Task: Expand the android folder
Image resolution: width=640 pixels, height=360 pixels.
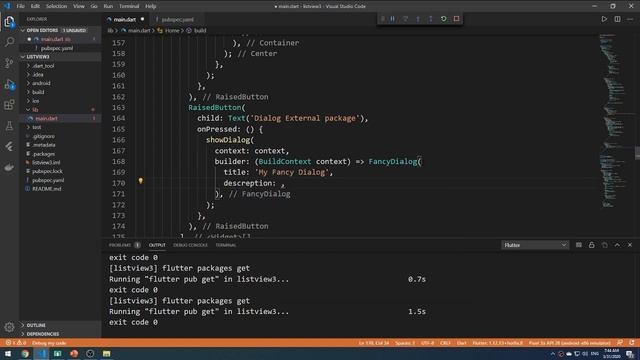Action: [60, 83]
